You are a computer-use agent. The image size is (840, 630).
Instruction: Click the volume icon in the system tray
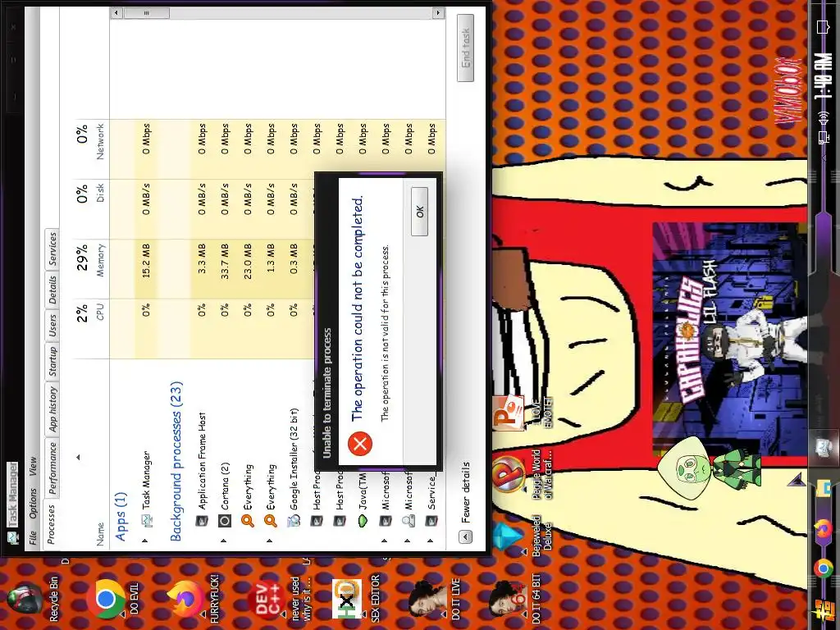pyautogui.click(x=824, y=116)
